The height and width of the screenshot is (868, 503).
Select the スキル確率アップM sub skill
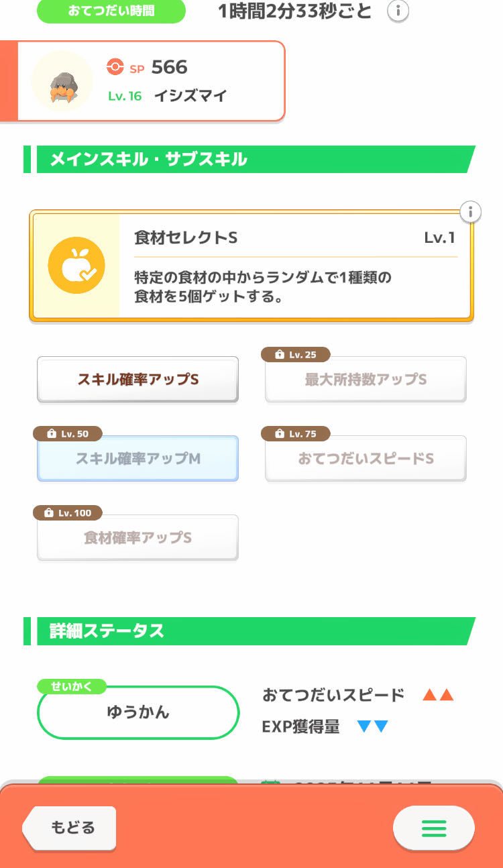click(x=137, y=459)
